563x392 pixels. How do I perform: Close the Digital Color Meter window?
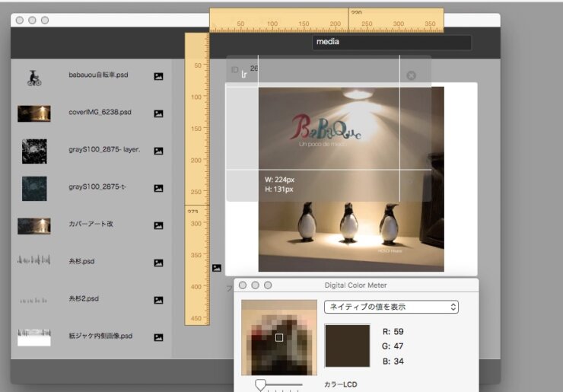(243, 285)
